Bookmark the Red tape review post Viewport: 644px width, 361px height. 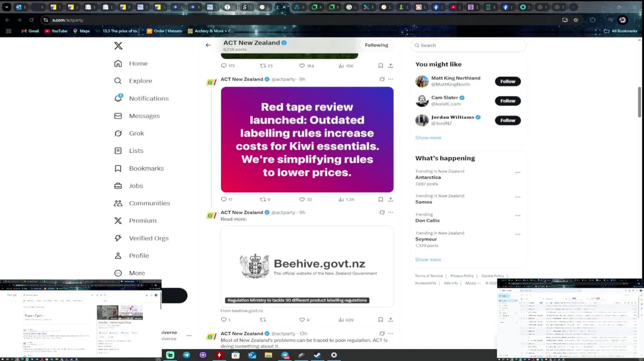point(380,200)
